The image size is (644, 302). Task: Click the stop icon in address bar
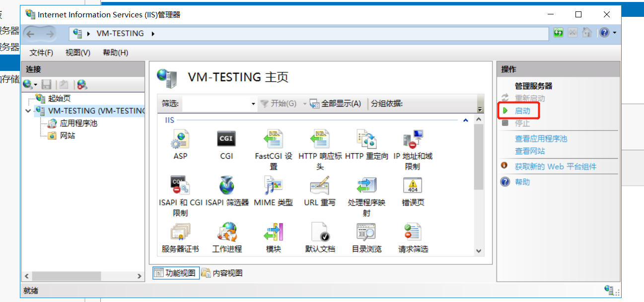coord(573,33)
